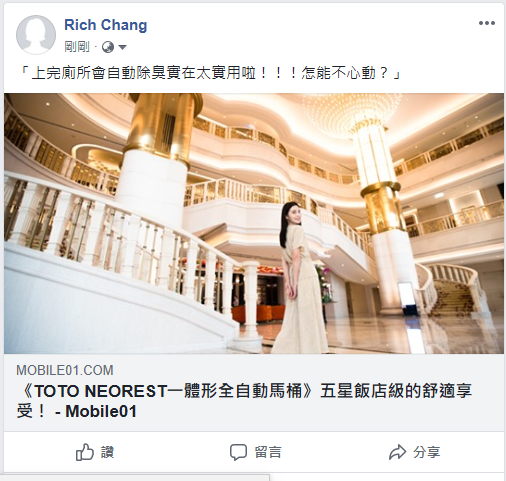The width and height of the screenshot is (506, 481).
Task: Click the MOBILE01.COM source domain text
Action: pos(65,370)
